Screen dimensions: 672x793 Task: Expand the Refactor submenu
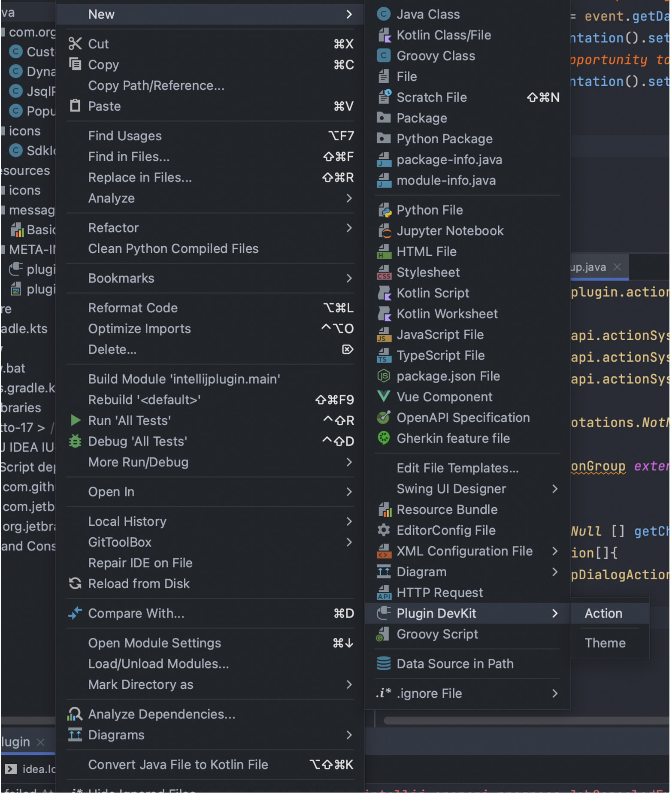coord(210,228)
